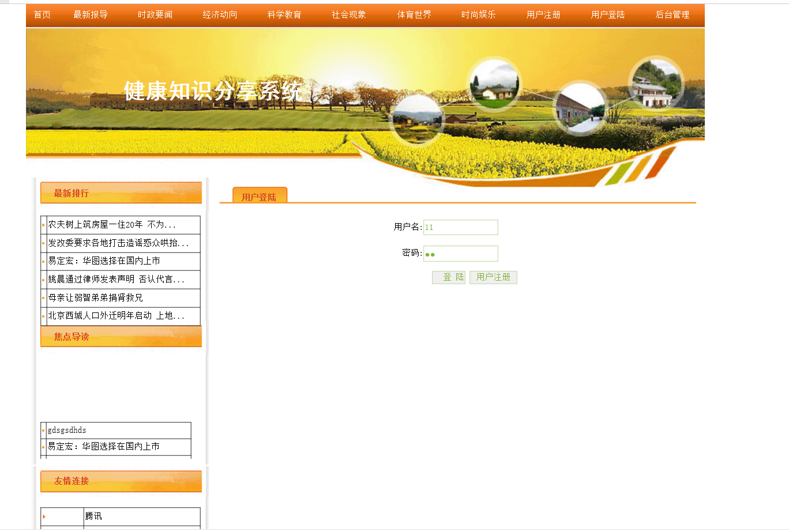789x532 pixels.
Task: Open article 姚晨通过律师发表声明
Action: (x=116, y=280)
